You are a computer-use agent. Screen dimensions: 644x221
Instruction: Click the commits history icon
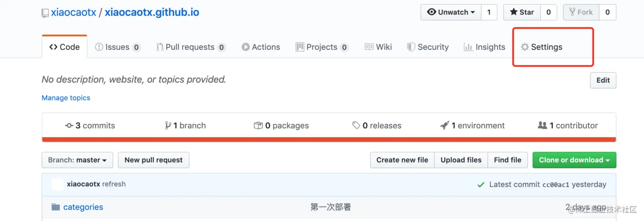pos(69,126)
